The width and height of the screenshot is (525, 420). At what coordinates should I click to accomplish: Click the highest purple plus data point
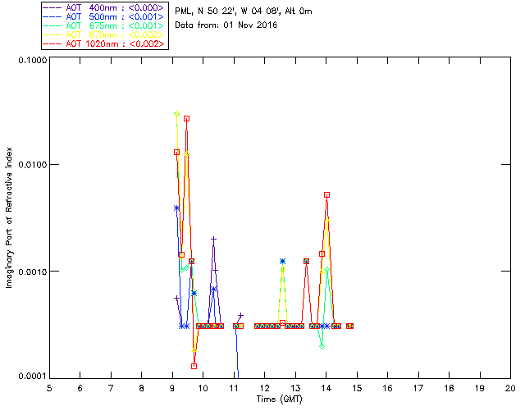[x=213, y=240]
